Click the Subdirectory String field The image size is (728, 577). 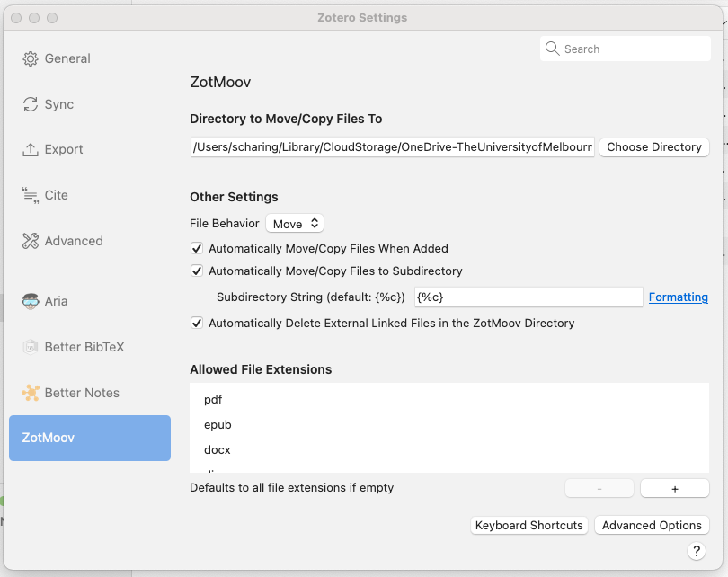528,297
